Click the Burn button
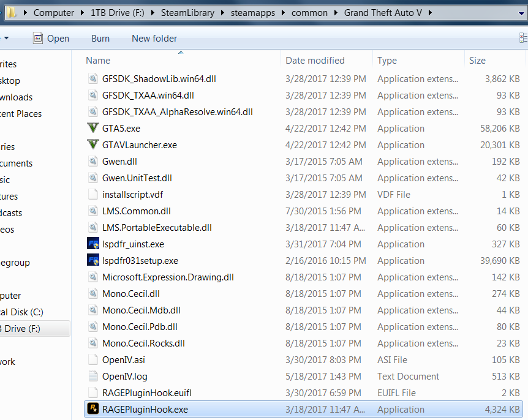 (x=100, y=39)
